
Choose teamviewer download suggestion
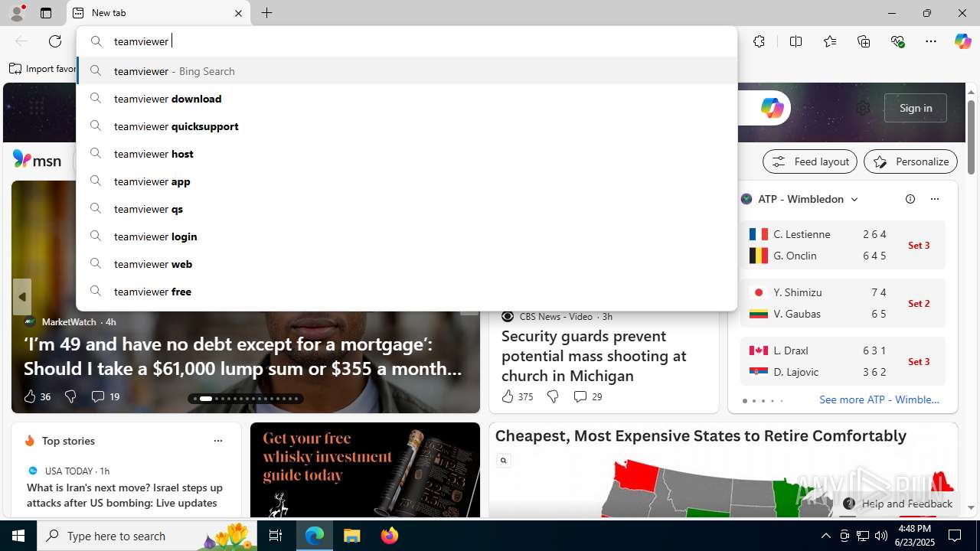coord(407,99)
